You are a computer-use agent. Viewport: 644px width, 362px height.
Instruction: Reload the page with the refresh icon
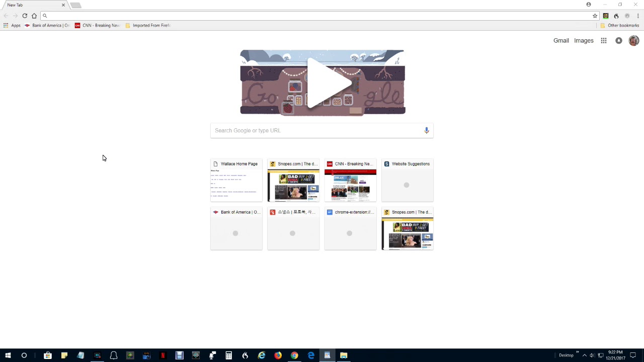tap(25, 16)
